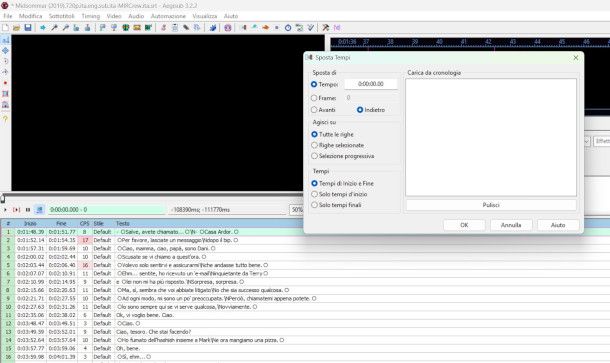Click the yellow question mark help icon
Image resolution: width=610 pixels, height=363 pixels.
5,119
